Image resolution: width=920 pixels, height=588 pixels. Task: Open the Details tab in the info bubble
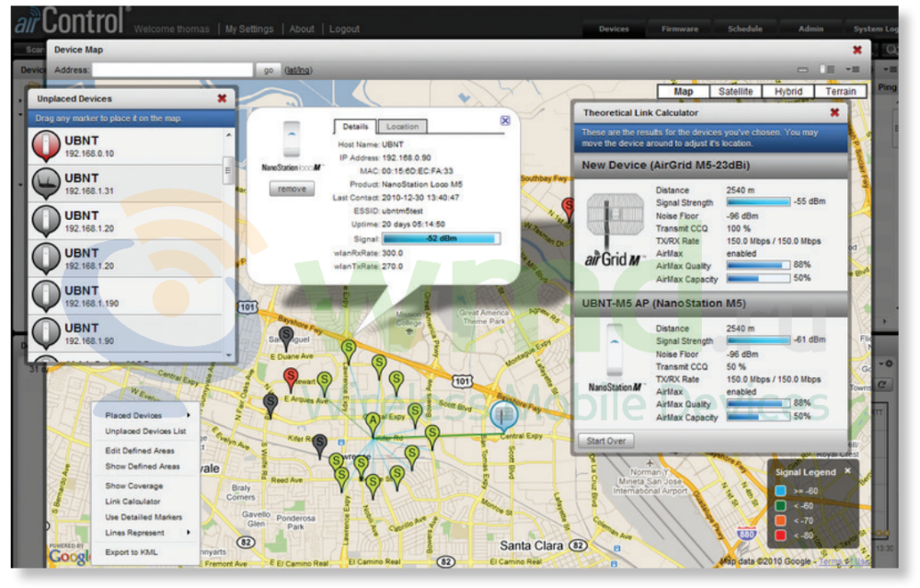[x=355, y=126]
